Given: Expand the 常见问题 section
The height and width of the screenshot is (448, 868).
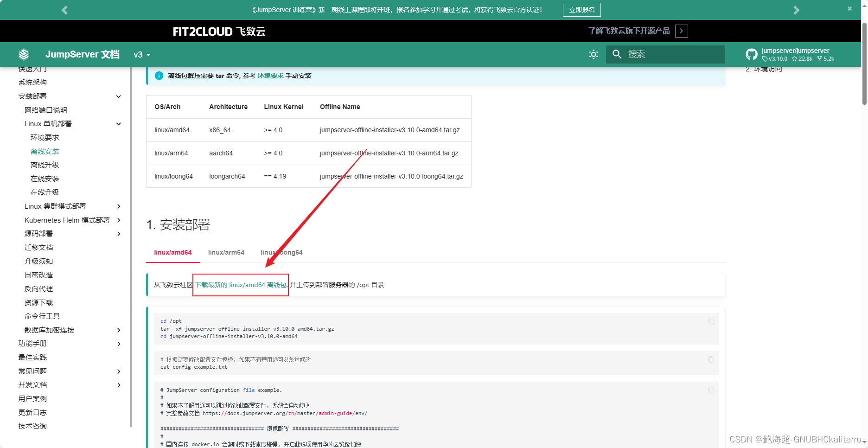Looking at the screenshot, I should [x=119, y=371].
